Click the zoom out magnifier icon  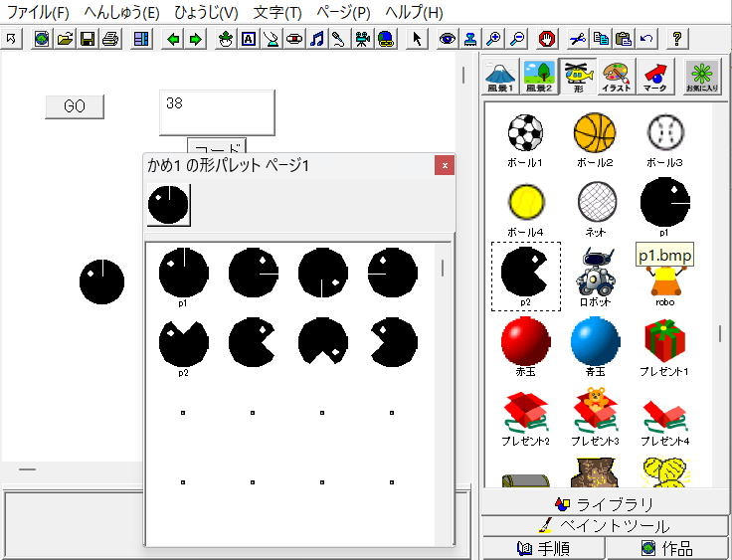[x=516, y=39]
